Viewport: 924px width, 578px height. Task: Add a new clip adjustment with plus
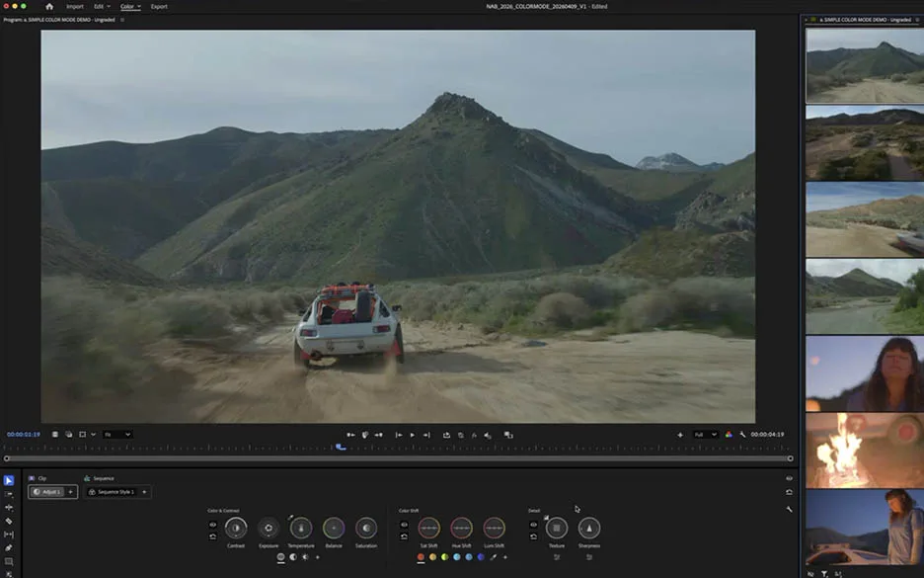pyautogui.click(x=71, y=492)
